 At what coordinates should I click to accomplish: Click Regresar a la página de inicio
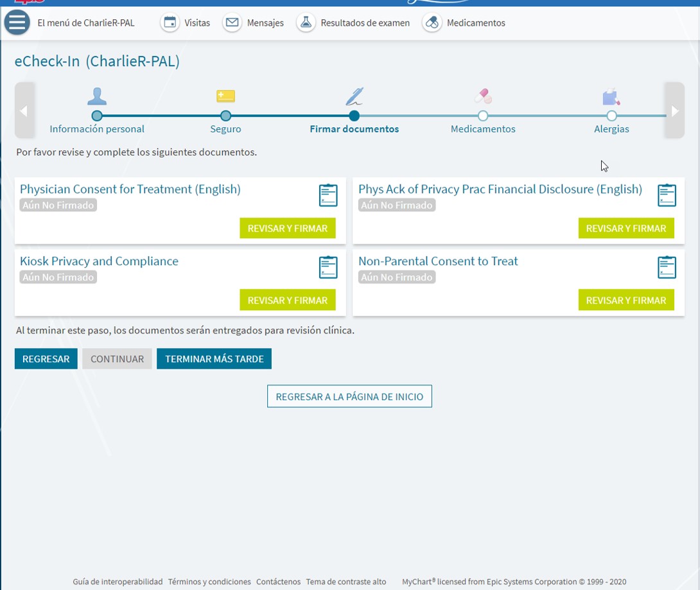(349, 397)
